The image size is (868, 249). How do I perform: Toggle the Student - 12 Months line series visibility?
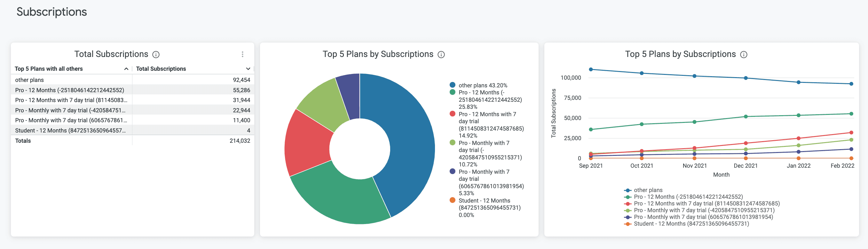(x=627, y=223)
